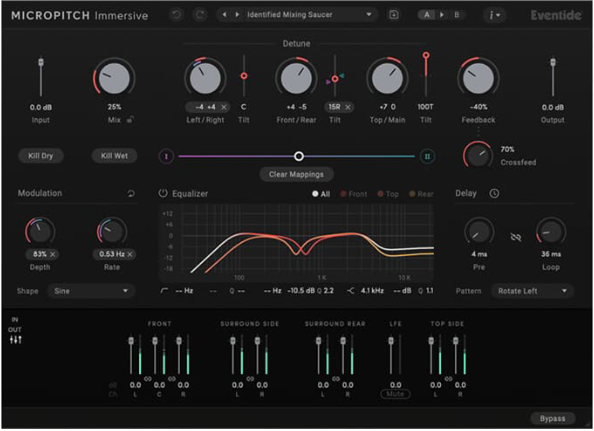Click the Left/Right Tilt slider handle
Screen dimensions: 594x431
[x=244, y=76]
